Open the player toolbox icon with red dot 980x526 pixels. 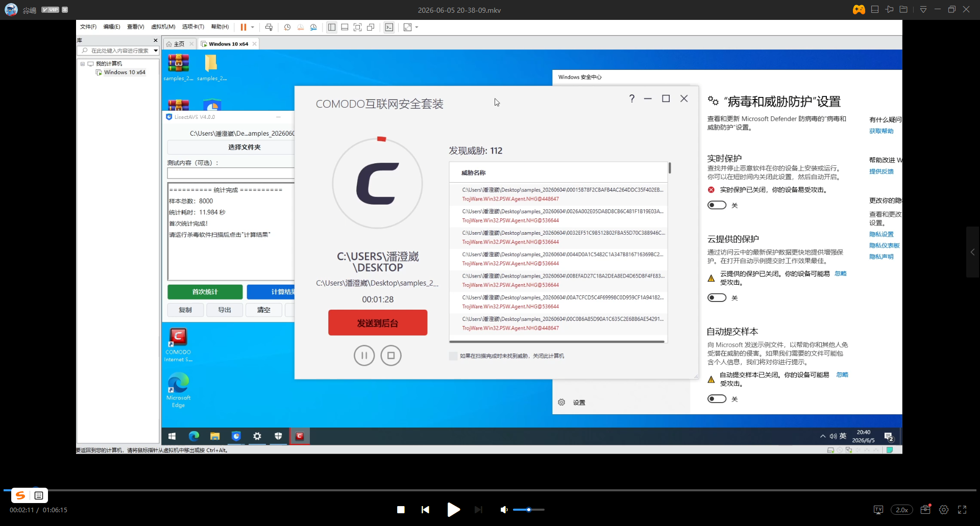coord(925,509)
